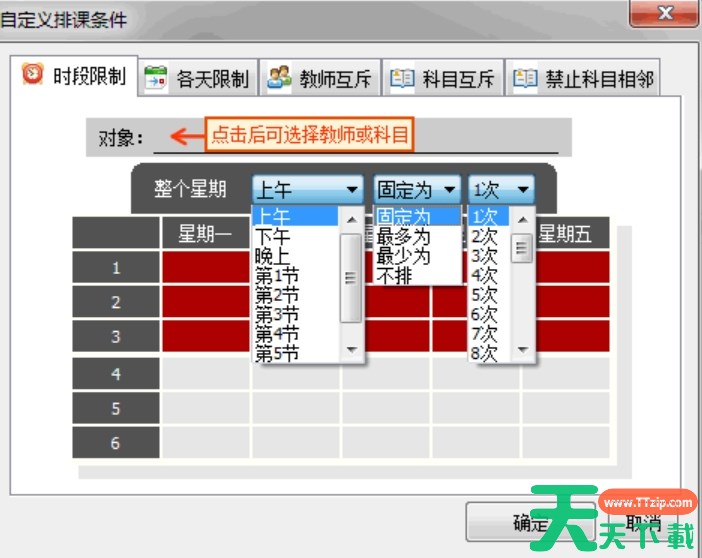Close the 自定义排课条件 dialog
Viewport: 702px width, 558px height.
click(x=664, y=13)
